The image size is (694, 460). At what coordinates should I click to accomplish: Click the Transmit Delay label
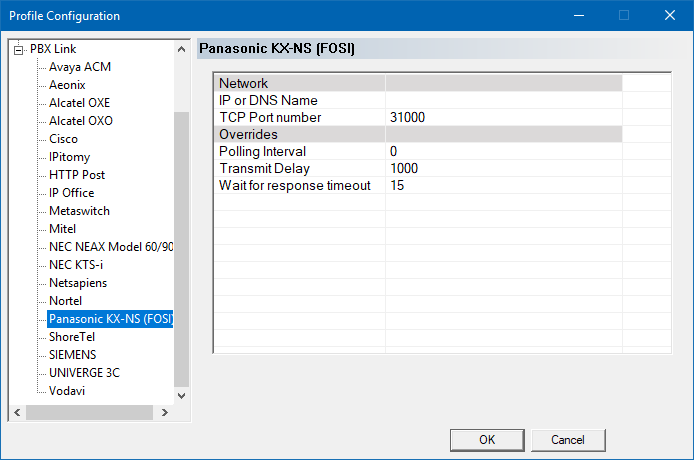click(x=265, y=168)
